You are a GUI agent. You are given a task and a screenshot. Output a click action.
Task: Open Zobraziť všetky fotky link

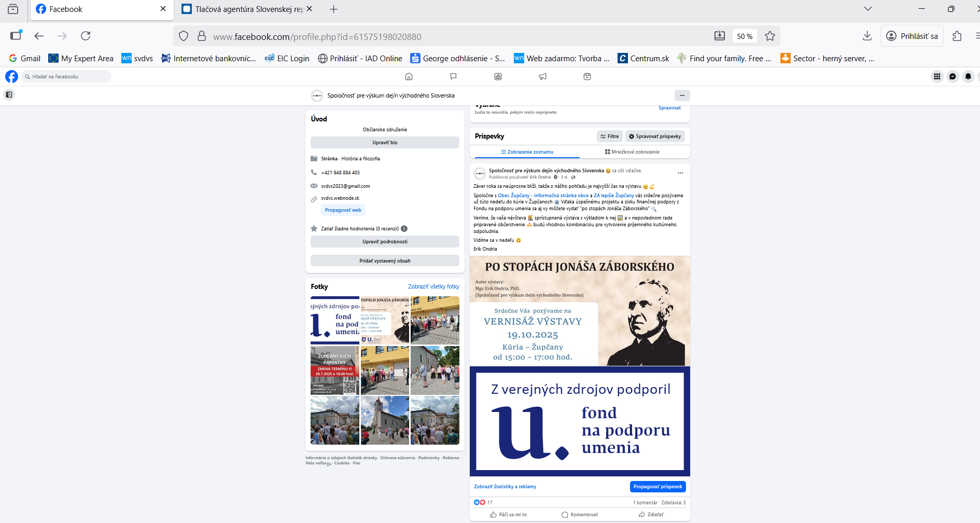click(x=433, y=286)
